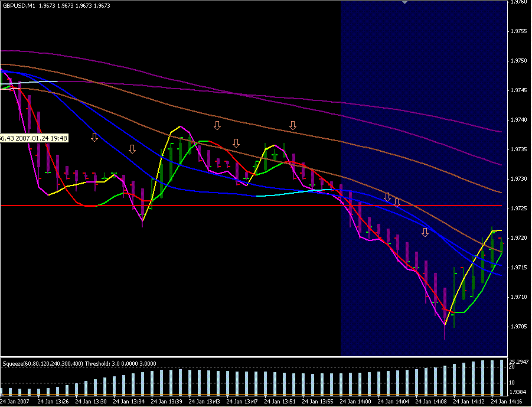Select the down arrow on the red curve near 13:45
532x407 pixels.
point(236,143)
